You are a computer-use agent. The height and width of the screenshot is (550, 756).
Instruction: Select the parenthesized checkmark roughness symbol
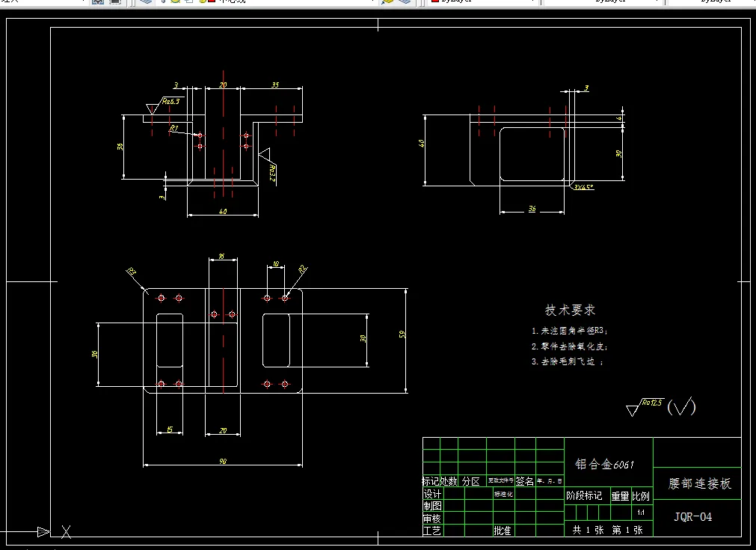(682, 407)
